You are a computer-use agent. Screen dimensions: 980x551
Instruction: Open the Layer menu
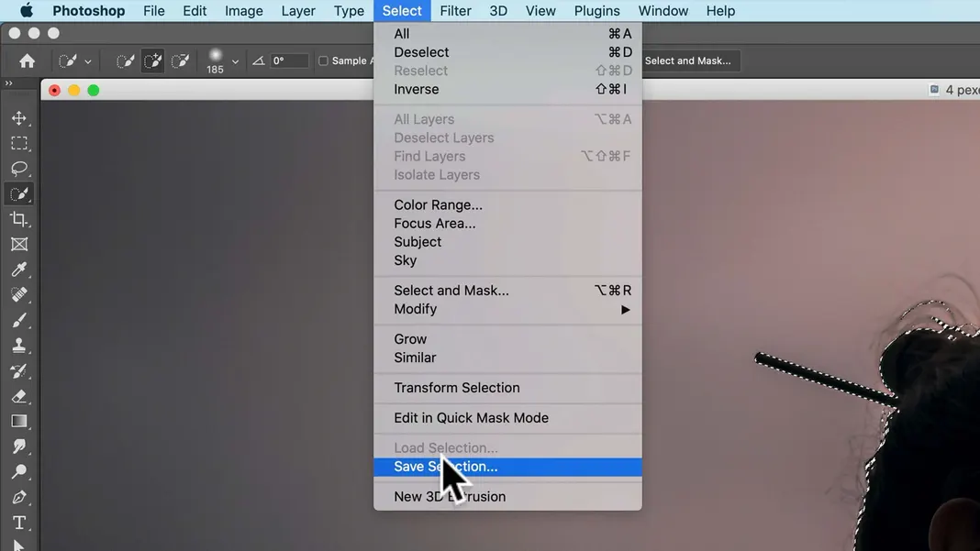point(298,11)
